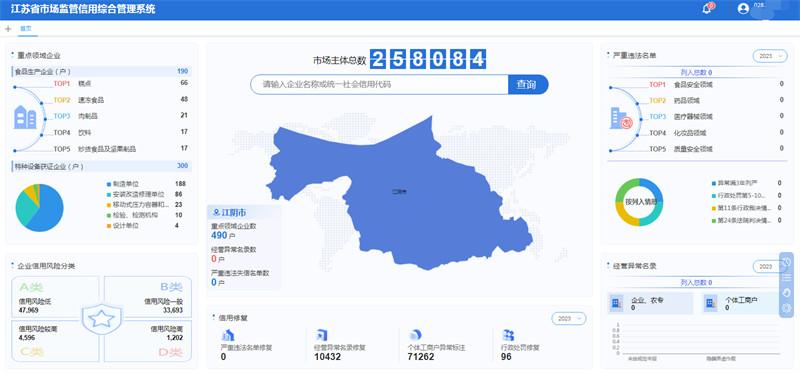This screenshot has height=374, width=800.
Task: Click the teal 安装改造修理单位 pie slice
Action: [x=23, y=208]
